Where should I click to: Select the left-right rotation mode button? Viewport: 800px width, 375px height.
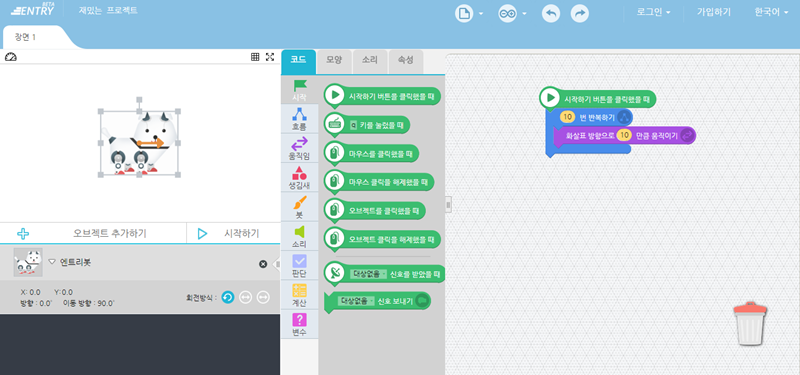[x=245, y=297]
